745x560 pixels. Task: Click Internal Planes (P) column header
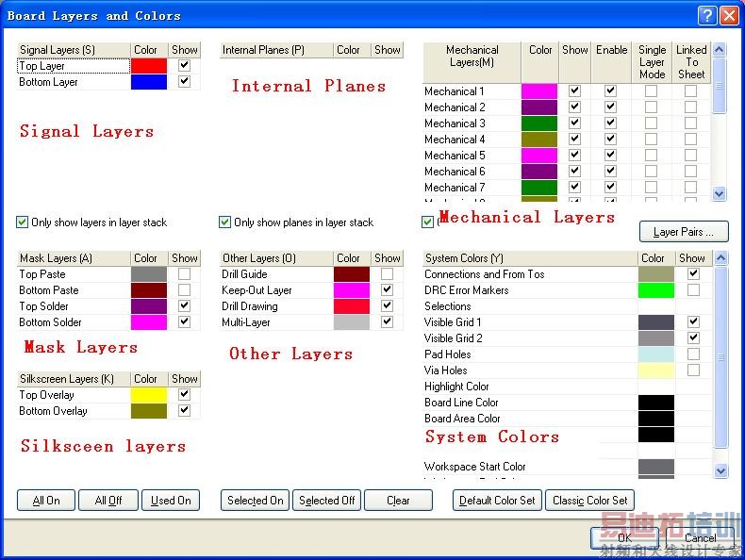point(276,50)
